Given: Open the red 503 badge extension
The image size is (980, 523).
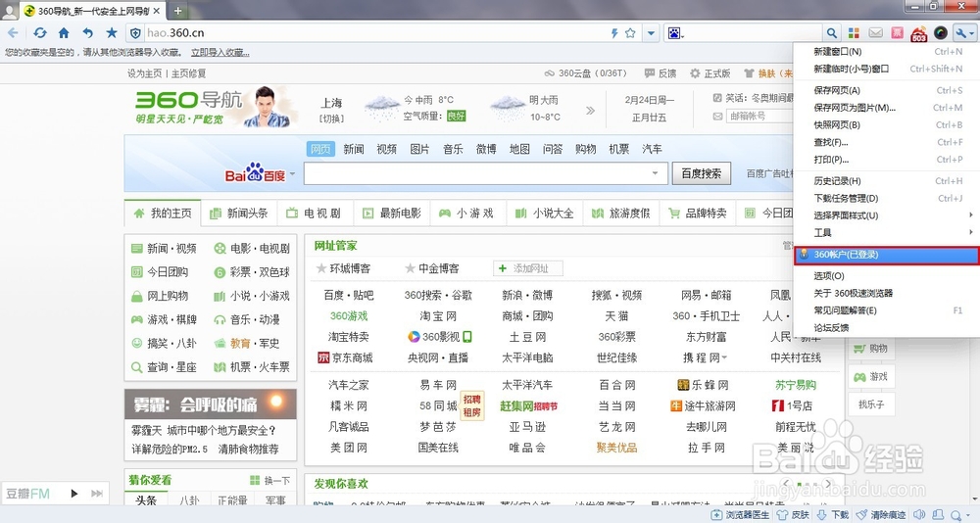Looking at the screenshot, I should tap(919, 34).
